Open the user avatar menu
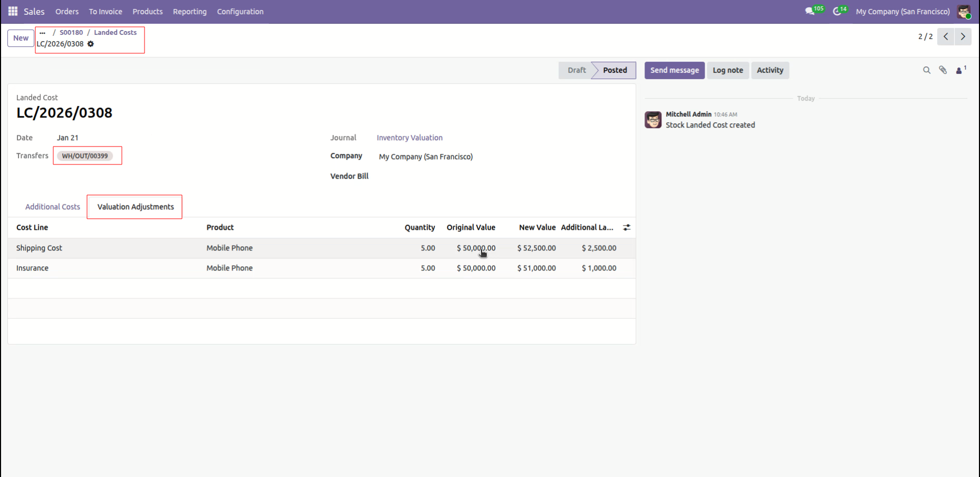Image resolution: width=980 pixels, height=477 pixels. (964, 12)
